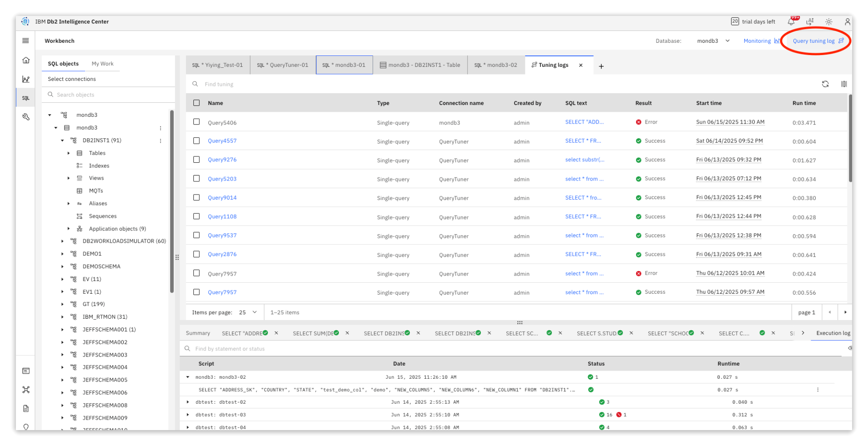Select the SQL workbench sidebar icon
Image resolution: width=868 pixels, height=446 pixels.
[26, 98]
